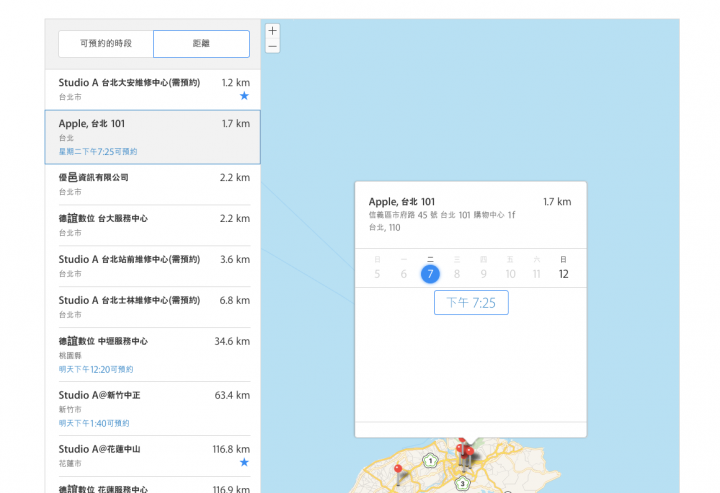This screenshot has width=720, height=493.
Task: Select 德誼數位 花蓮服務中心 at list bottom
Action: click(x=152, y=485)
